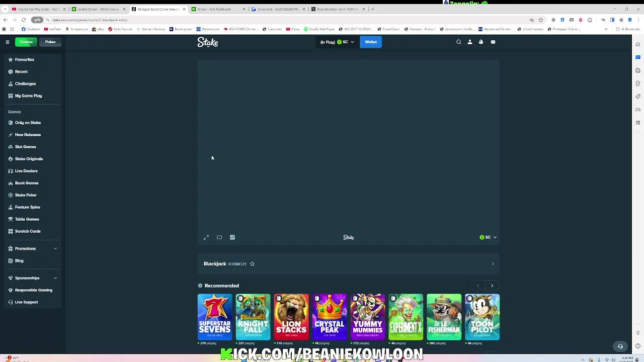Toggle theatre mode for the game frame

(219, 237)
